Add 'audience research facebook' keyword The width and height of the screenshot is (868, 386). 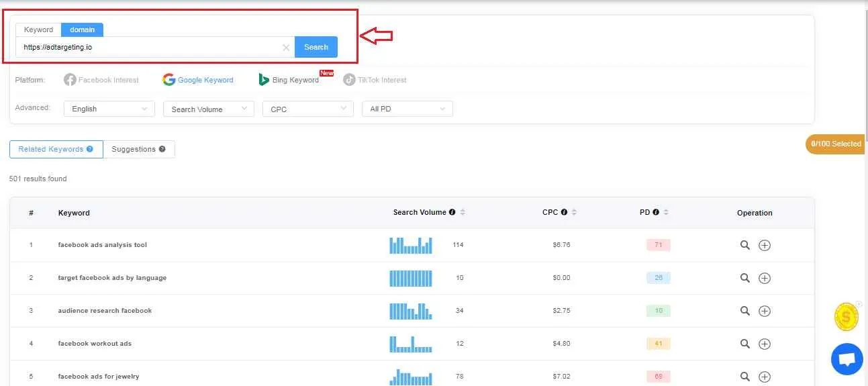(765, 311)
